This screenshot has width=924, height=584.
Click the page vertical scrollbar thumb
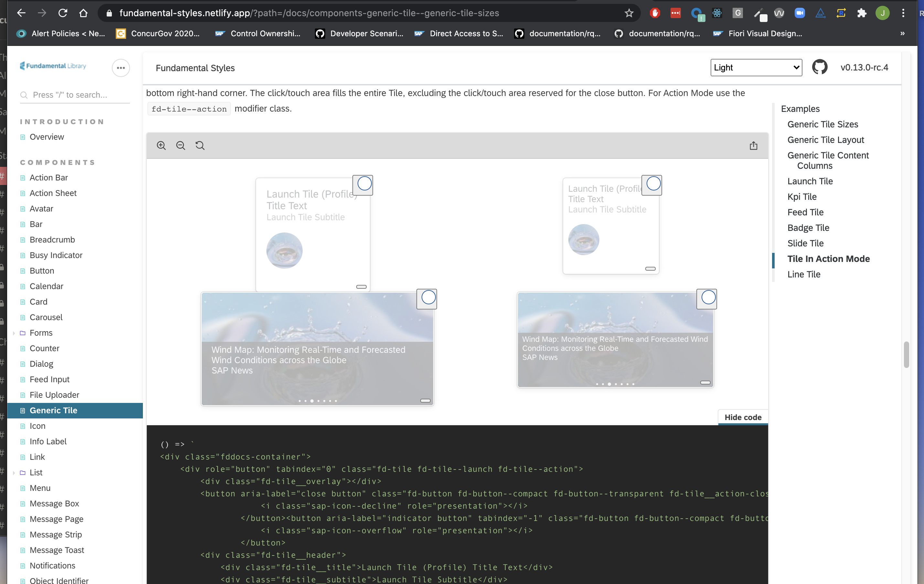[906, 354]
